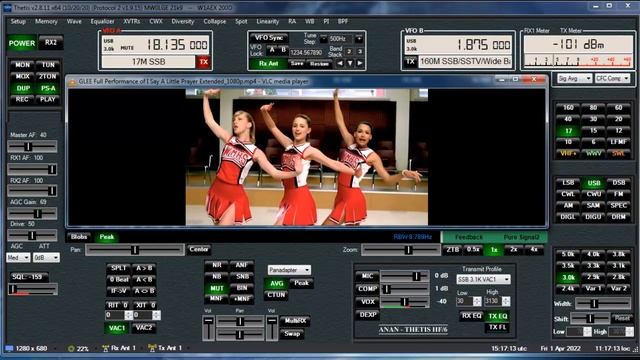The width and height of the screenshot is (640, 360).
Task: Toggle MOX transmit button
Action: coord(22,76)
